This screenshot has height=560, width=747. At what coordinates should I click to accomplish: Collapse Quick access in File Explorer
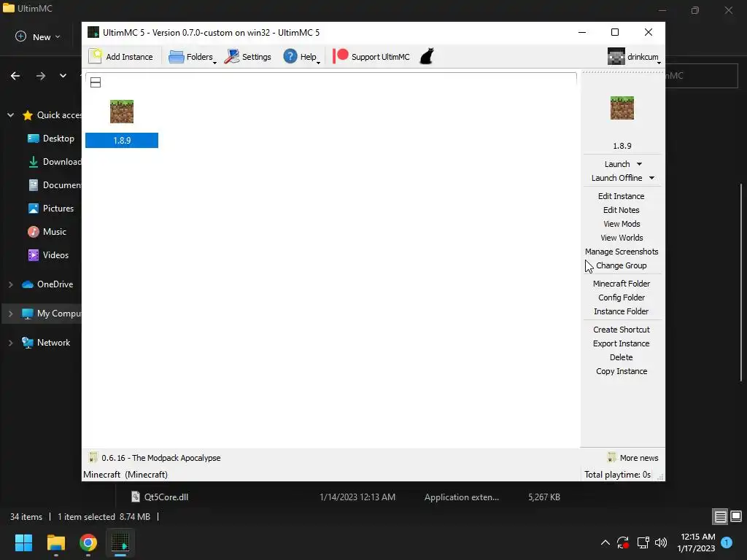click(x=10, y=114)
